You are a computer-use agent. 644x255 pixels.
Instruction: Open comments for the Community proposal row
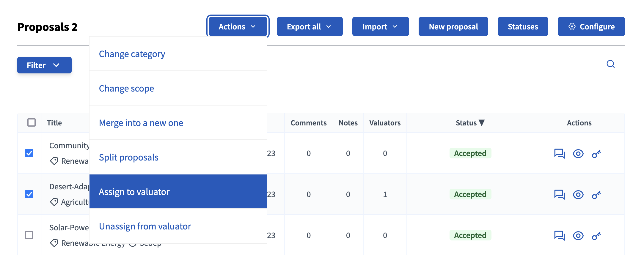point(559,154)
